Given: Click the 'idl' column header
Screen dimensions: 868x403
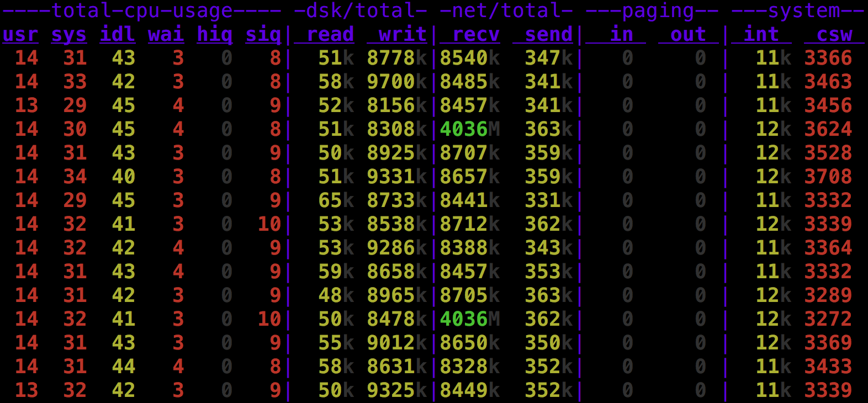Looking at the screenshot, I should 118,34.
